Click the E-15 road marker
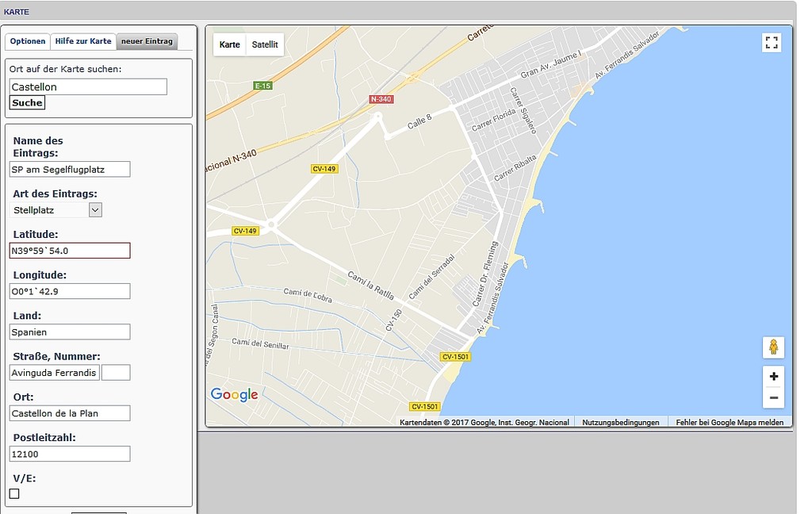812x514 pixels. click(x=263, y=86)
